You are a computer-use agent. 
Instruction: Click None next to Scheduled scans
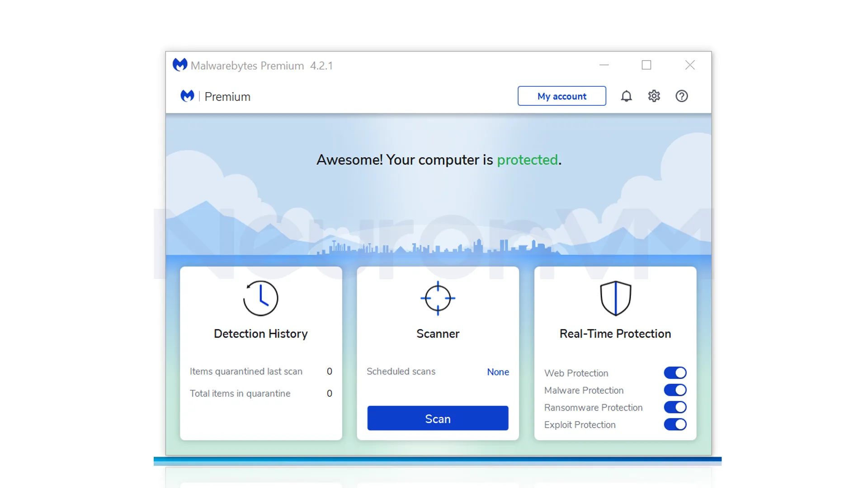[498, 371]
